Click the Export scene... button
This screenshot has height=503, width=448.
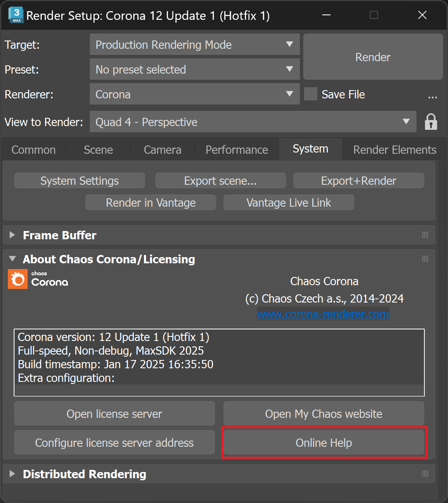point(220,181)
